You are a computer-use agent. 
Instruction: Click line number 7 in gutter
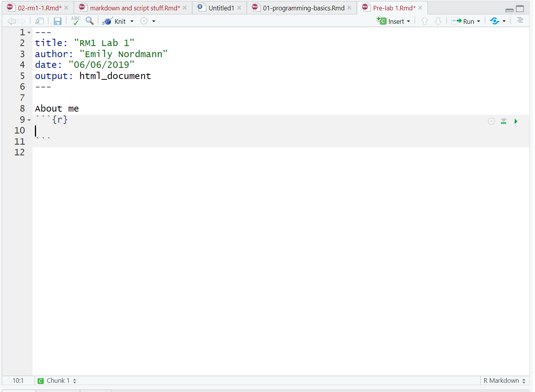(x=22, y=98)
